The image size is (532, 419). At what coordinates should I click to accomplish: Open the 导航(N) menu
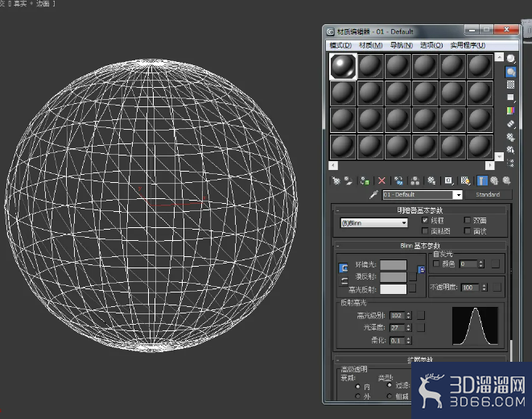[x=402, y=45]
